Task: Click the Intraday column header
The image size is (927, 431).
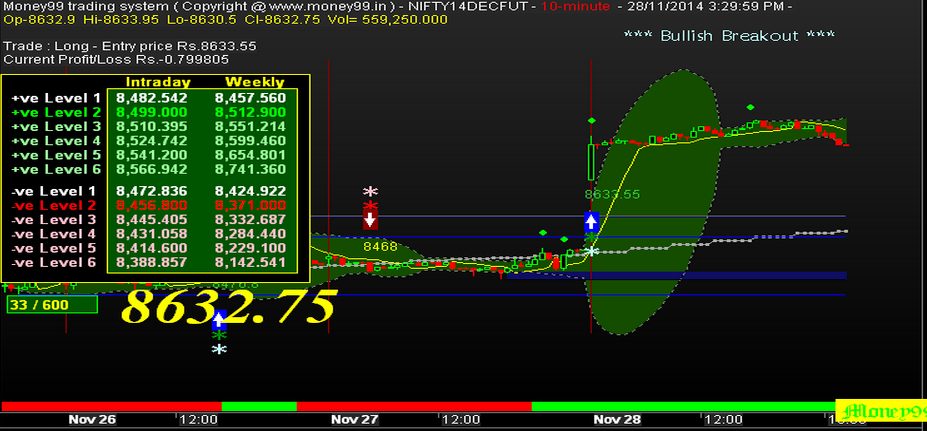Action: pos(158,82)
